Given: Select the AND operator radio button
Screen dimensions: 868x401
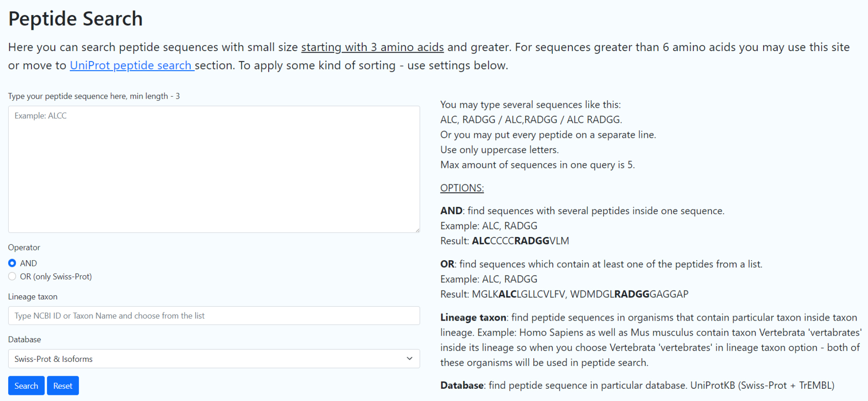Looking at the screenshot, I should coord(12,263).
